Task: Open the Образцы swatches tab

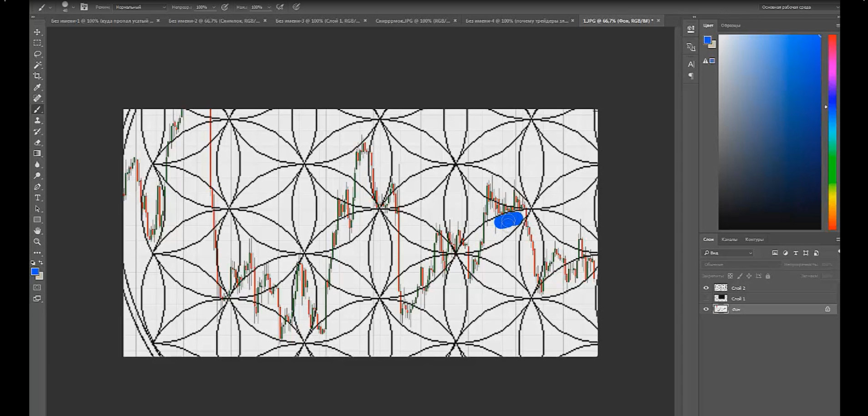Action: (731, 25)
